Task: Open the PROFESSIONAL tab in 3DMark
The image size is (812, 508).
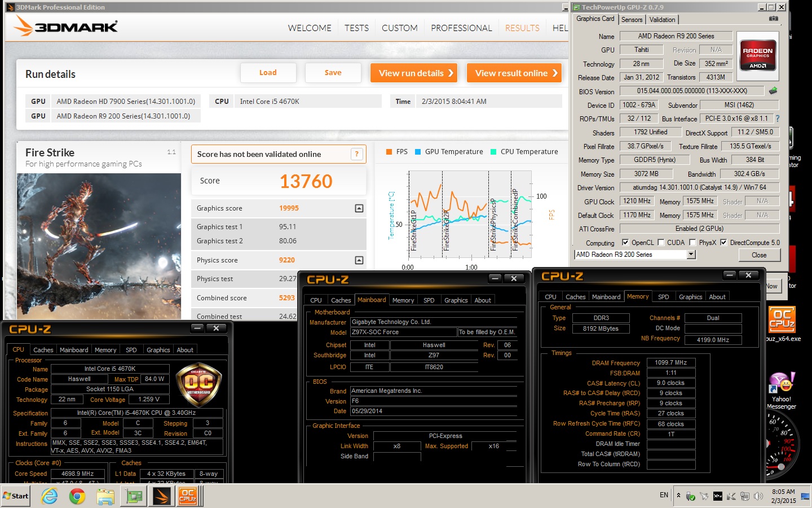Action: click(461, 28)
